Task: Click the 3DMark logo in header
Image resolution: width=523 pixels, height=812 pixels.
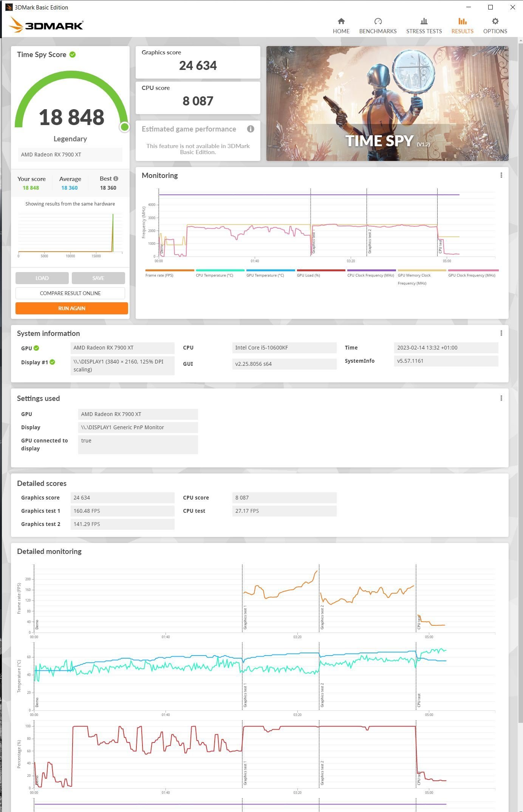Action: [x=46, y=25]
